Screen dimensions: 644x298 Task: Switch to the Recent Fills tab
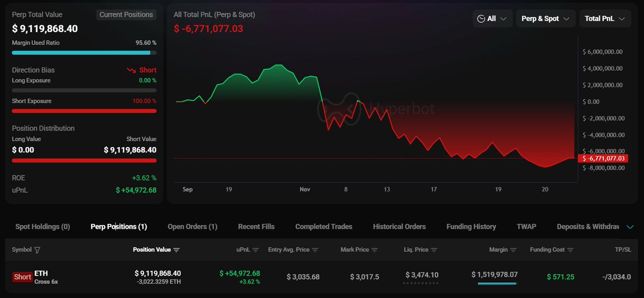coord(256,227)
